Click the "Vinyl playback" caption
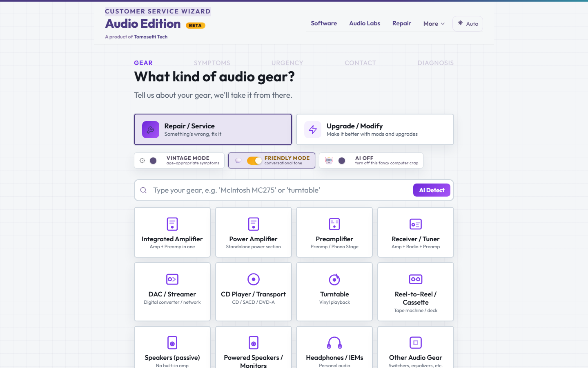 click(x=334, y=302)
